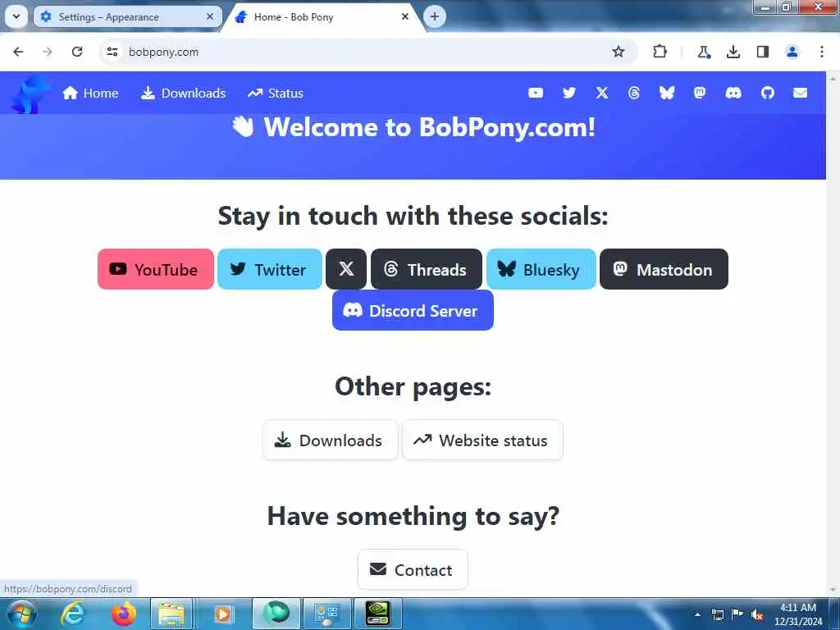Open the GitHub icon in navbar
Screen dimensions: 840x630
coord(768,94)
